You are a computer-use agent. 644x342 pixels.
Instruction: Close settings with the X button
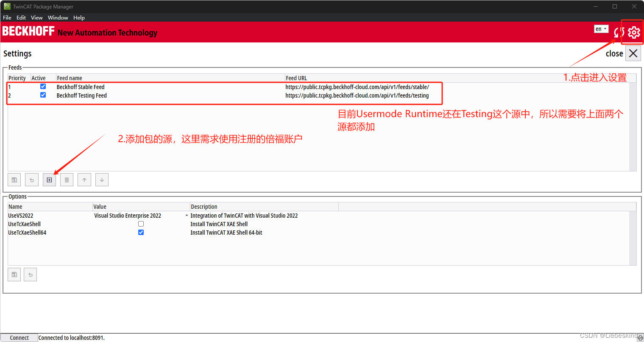[633, 53]
